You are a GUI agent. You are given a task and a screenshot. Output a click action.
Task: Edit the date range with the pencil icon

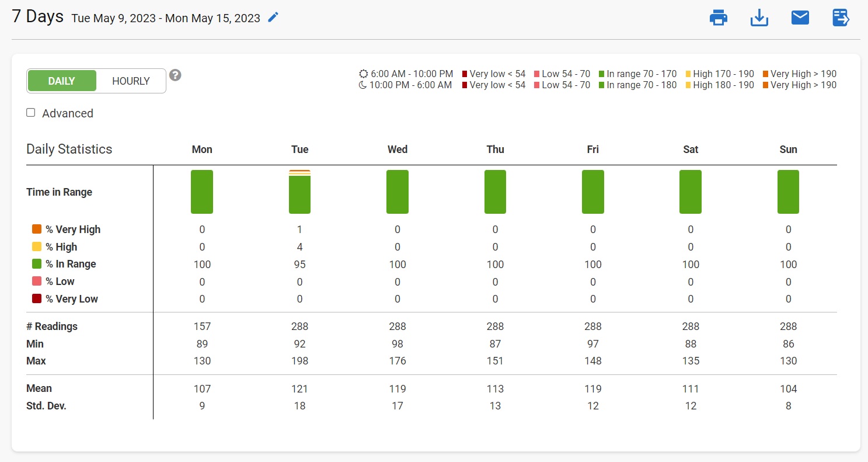(x=273, y=18)
